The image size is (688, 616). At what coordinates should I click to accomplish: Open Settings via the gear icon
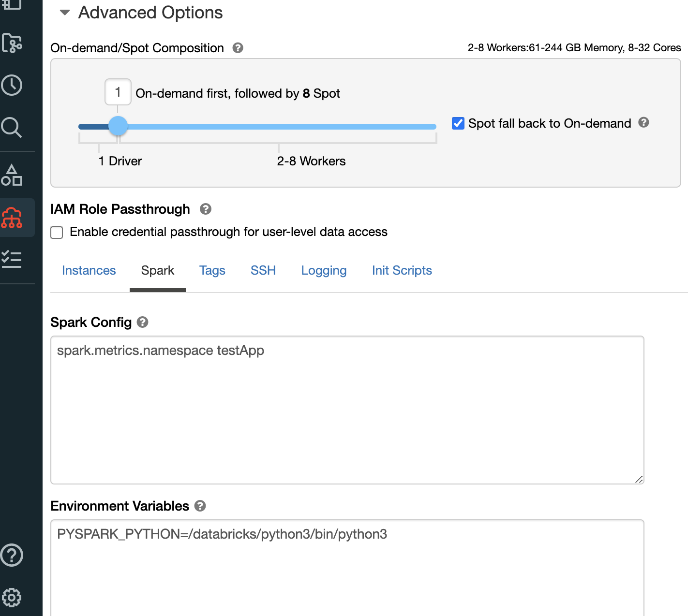(12, 597)
